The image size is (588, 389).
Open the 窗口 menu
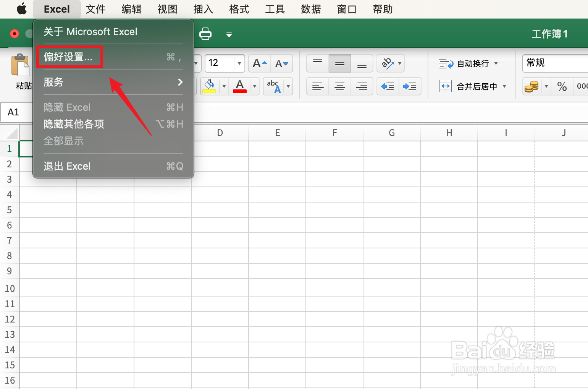tap(347, 9)
